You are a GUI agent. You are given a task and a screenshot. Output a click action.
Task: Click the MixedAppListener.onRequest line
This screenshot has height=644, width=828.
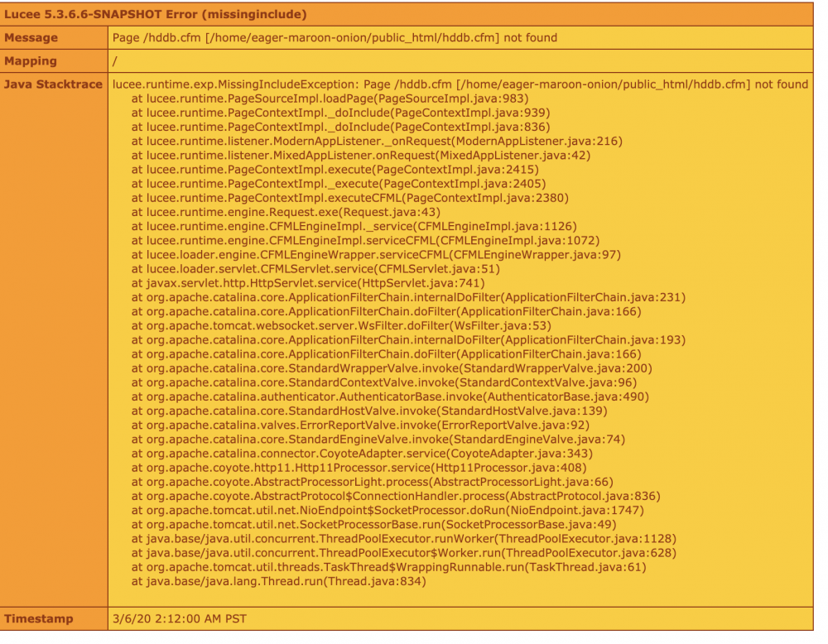pos(361,156)
